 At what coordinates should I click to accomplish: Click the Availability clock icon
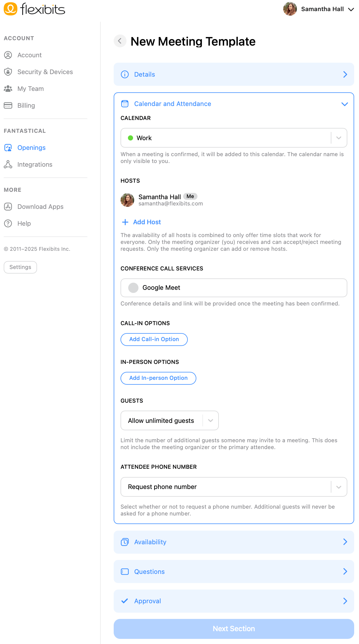point(125,542)
